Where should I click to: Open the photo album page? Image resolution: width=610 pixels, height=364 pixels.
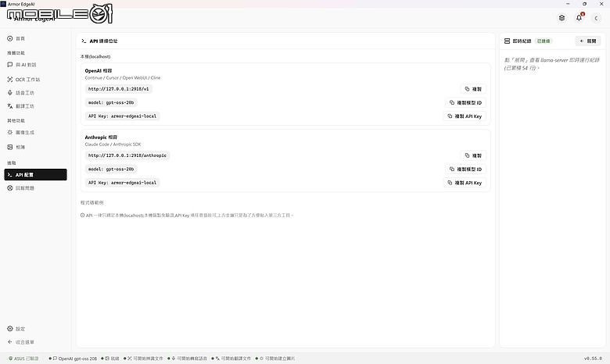[x=16, y=147]
